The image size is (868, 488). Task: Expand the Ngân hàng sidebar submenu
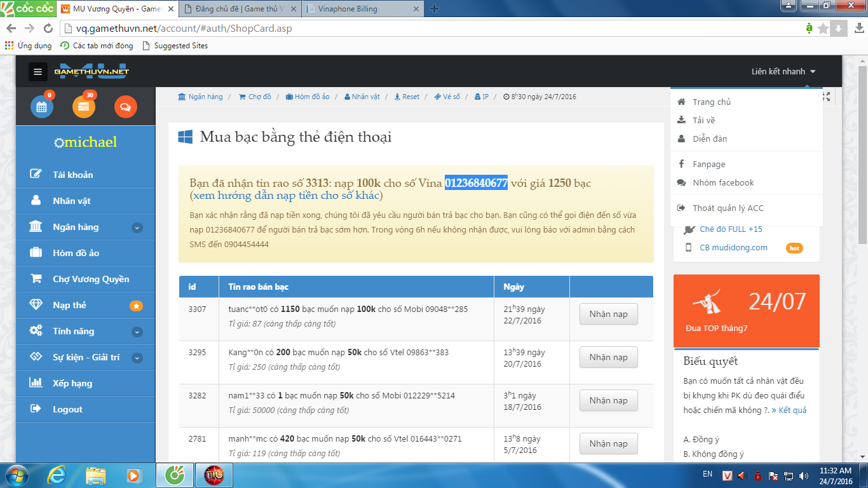[x=137, y=227]
